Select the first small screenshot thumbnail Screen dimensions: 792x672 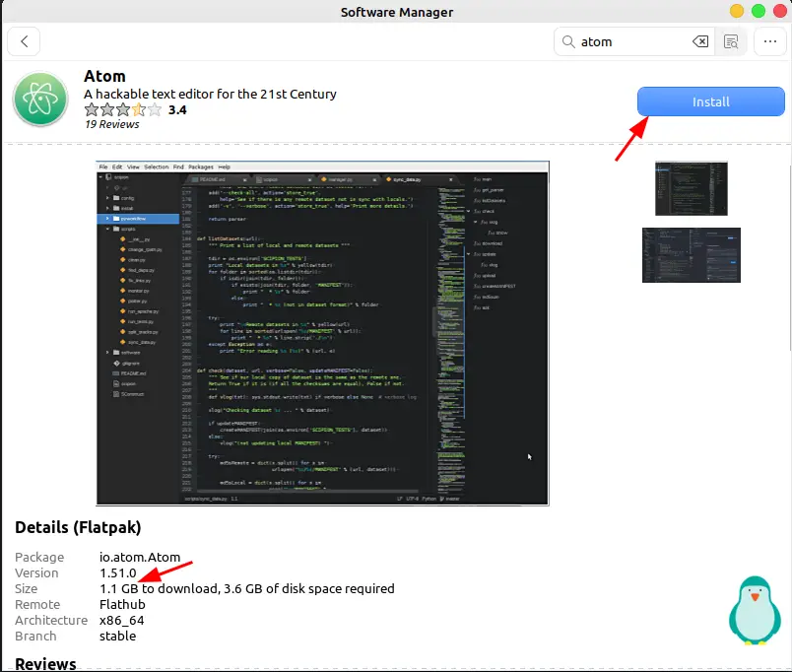pyautogui.click(x=691, y=188)
